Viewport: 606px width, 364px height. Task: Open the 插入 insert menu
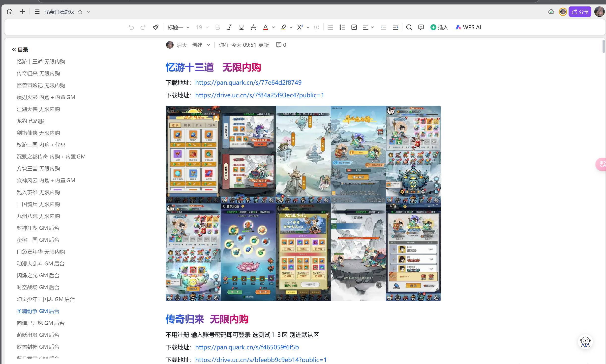(x=439, y=27)
